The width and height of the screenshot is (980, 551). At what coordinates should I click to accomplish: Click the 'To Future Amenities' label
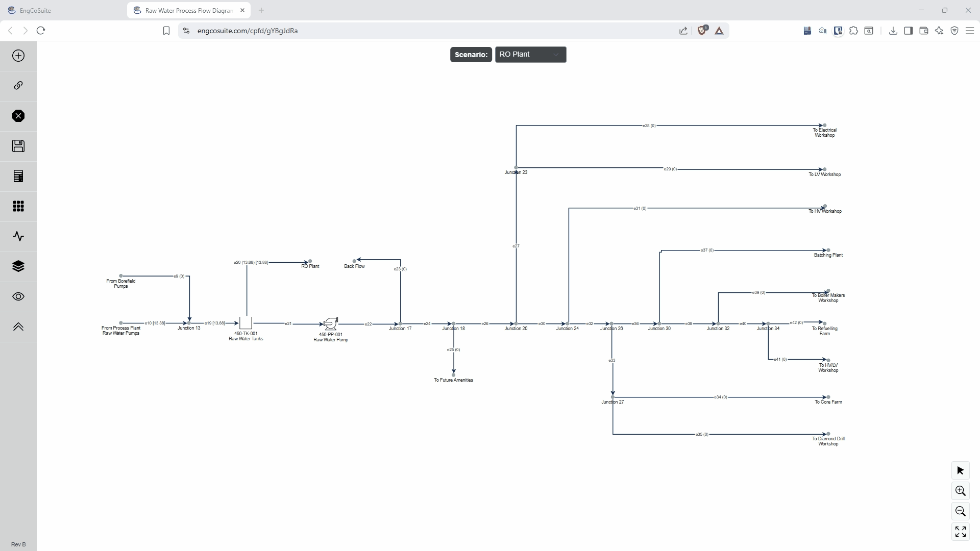(x=453, y=380)
